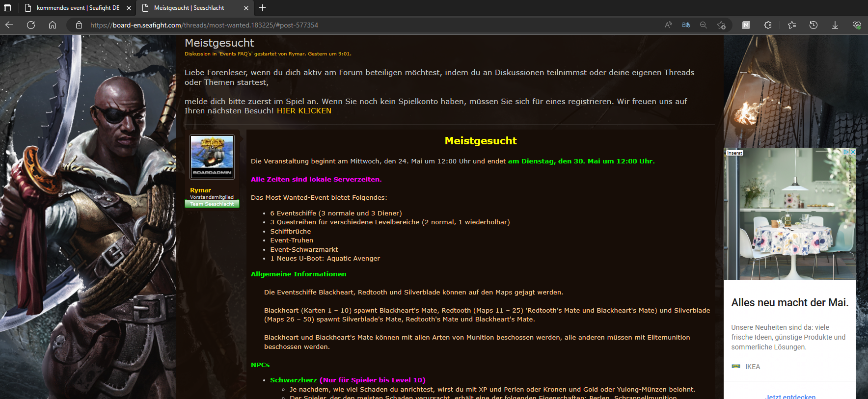Open the Favorites list
The width and height of the screenshot is (868, 399).
click(x=792, y=25)
